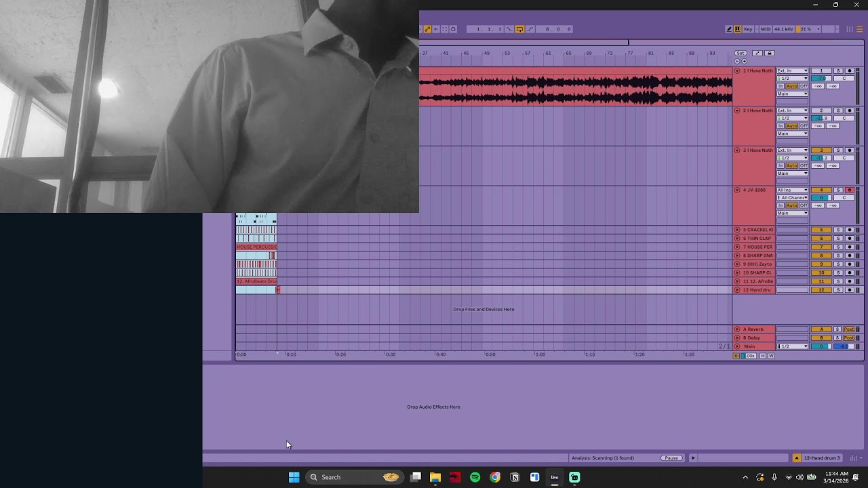The image size is (868, 488).
Task: Toggle the lock envelopes icon
Action: pos(770,53)
